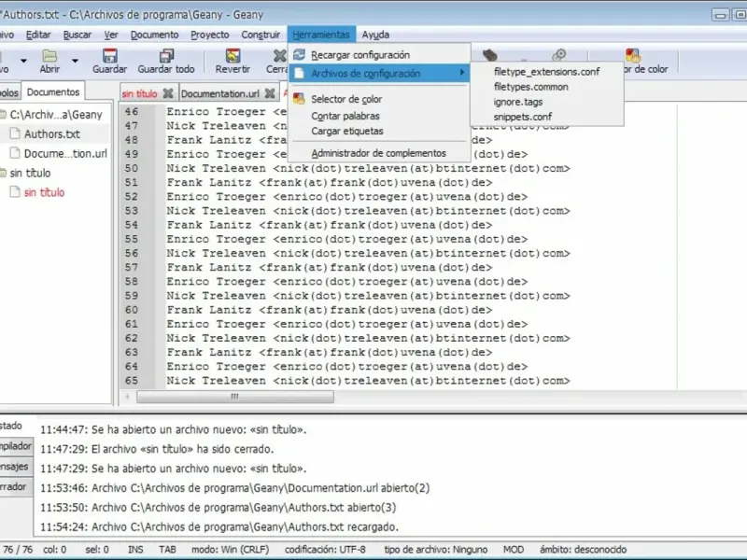Click the Guardar toolbar button label
Viewport: 747px width, 560px height.
(110, 69)
